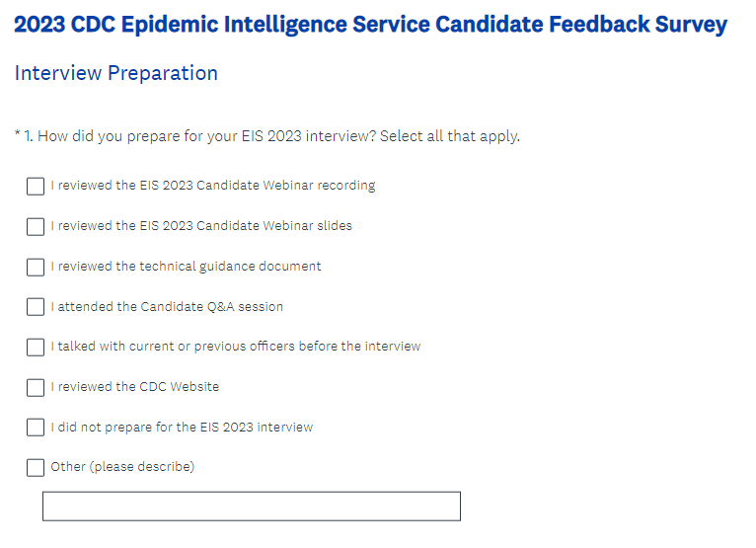Viewport: 756px width, 548px height.
Task: Enable the technical guidance document checkbox
Action: point(36,267)
